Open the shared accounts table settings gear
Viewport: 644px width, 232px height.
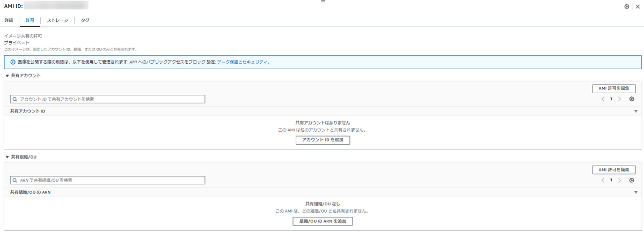click(632, 99)
